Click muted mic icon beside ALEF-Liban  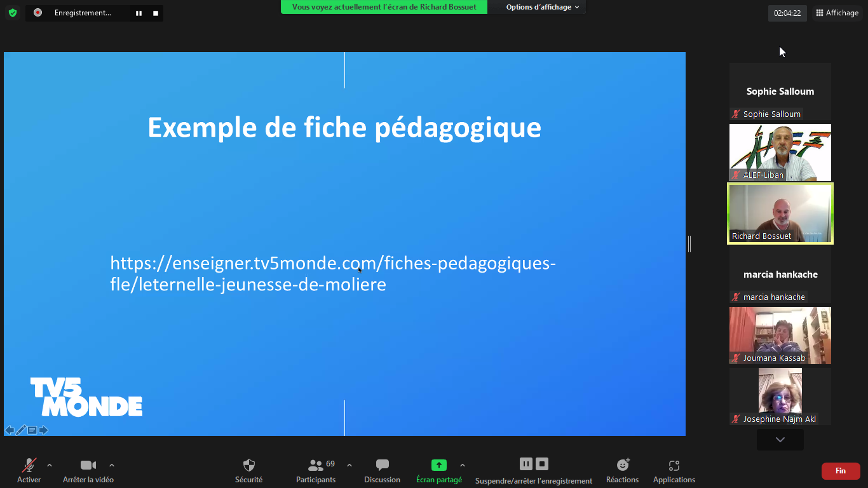[736, 175]
